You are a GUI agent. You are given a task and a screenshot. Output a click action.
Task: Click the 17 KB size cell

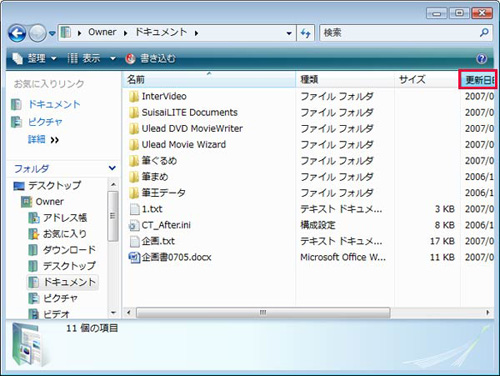pos(442,241)
